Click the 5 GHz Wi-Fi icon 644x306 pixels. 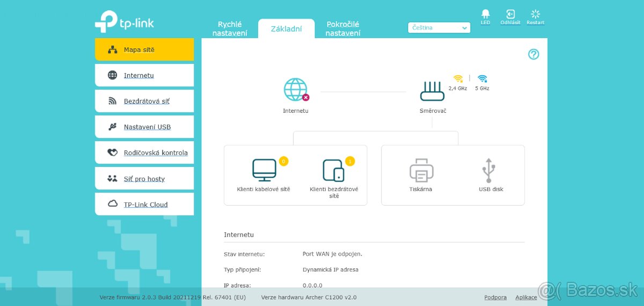[x=482, y=78]
